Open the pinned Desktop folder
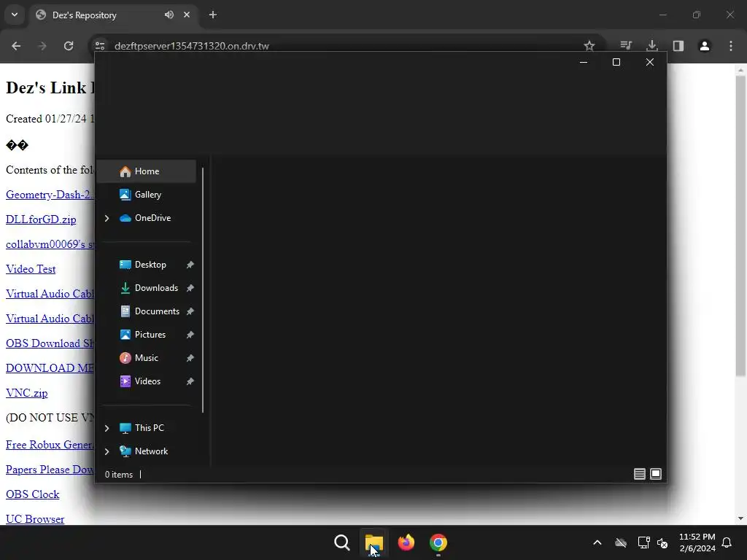The height and width of the screenshot is (560, 747). click(146, 265)
